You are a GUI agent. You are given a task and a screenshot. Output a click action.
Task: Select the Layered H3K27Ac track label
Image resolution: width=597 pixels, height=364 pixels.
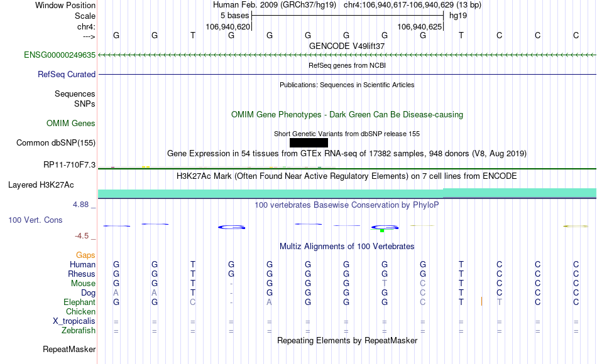[x=41, y=185]
